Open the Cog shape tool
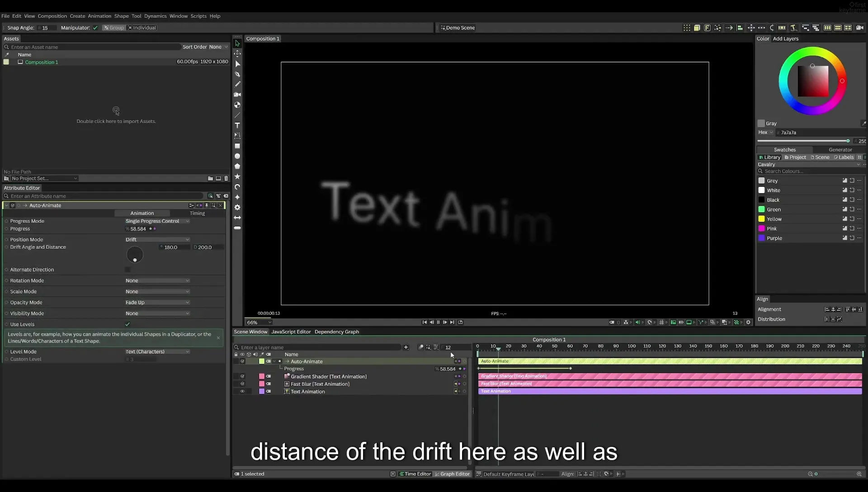Screen dimensions: 868x492 click(237, 207)
